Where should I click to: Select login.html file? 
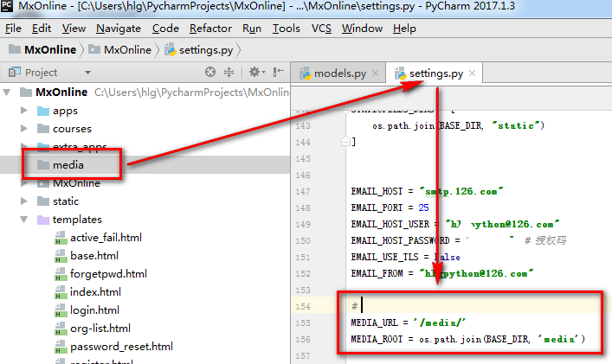coord(94,310)
